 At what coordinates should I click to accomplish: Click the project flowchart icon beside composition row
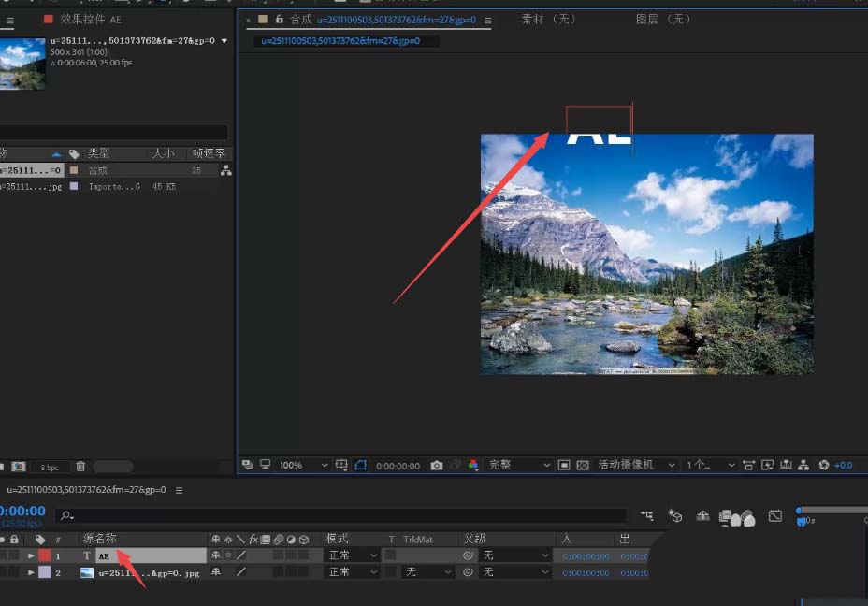225,170
